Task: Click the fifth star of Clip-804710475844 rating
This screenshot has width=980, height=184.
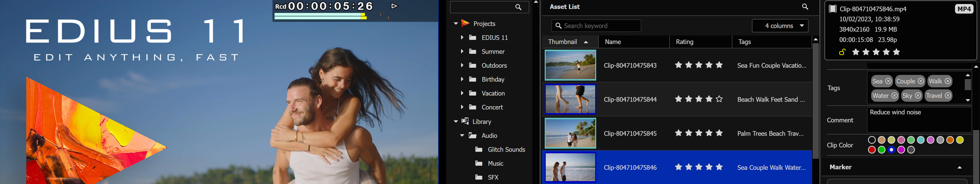Action: (x=719, y=99)
